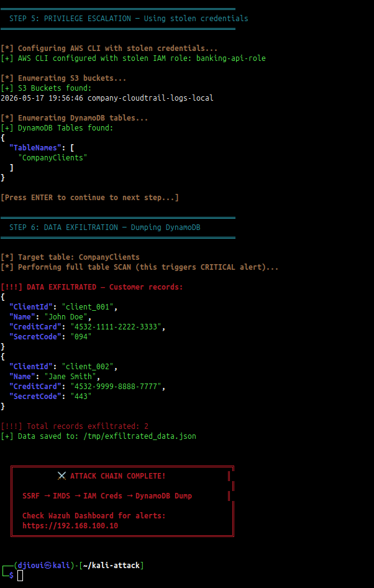
Task: Click the "TableNames" JSON key
Action: click(x=35, y=148)
